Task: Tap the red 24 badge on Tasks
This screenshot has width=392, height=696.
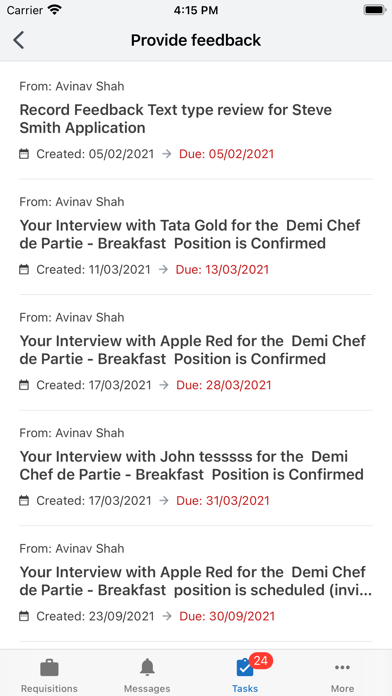Action: click(261, 661)
